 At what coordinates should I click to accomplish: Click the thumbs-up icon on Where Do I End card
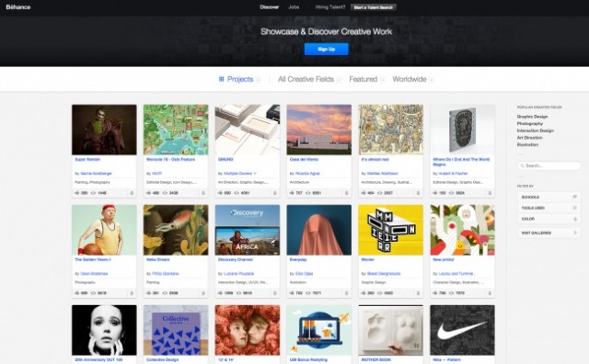click(x=435, y=193)
